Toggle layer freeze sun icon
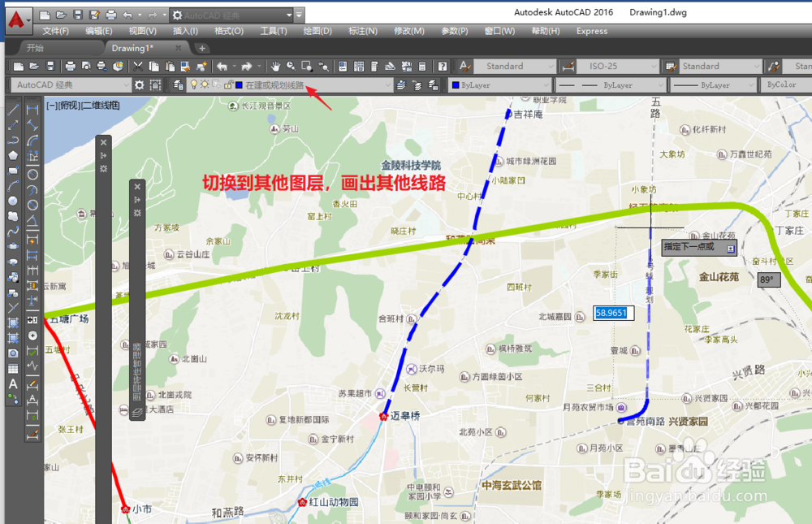This screenshot has height=524, width=812. (205, 84)
